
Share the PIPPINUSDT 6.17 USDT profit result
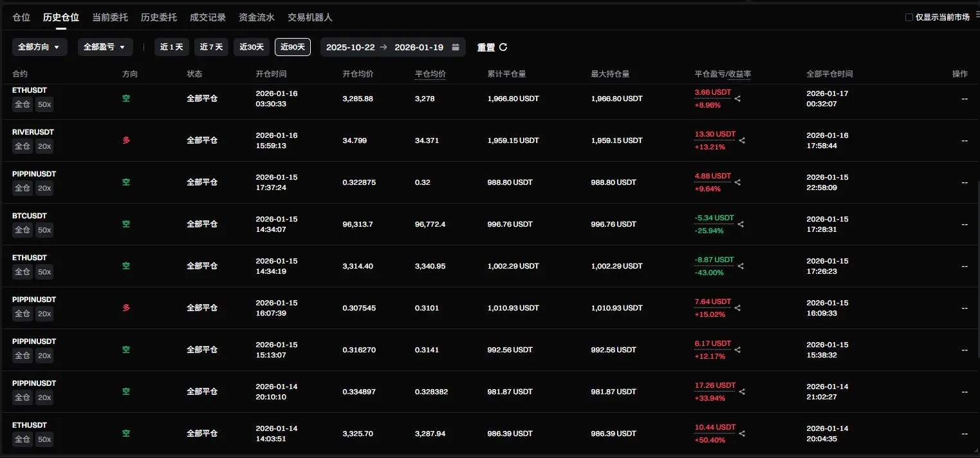737,350
